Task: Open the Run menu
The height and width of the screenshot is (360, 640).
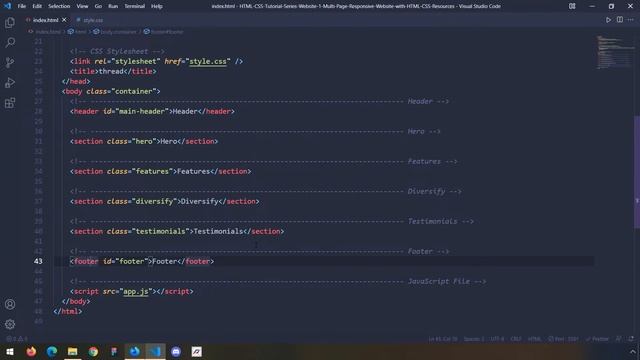Action: pos(113,6)
